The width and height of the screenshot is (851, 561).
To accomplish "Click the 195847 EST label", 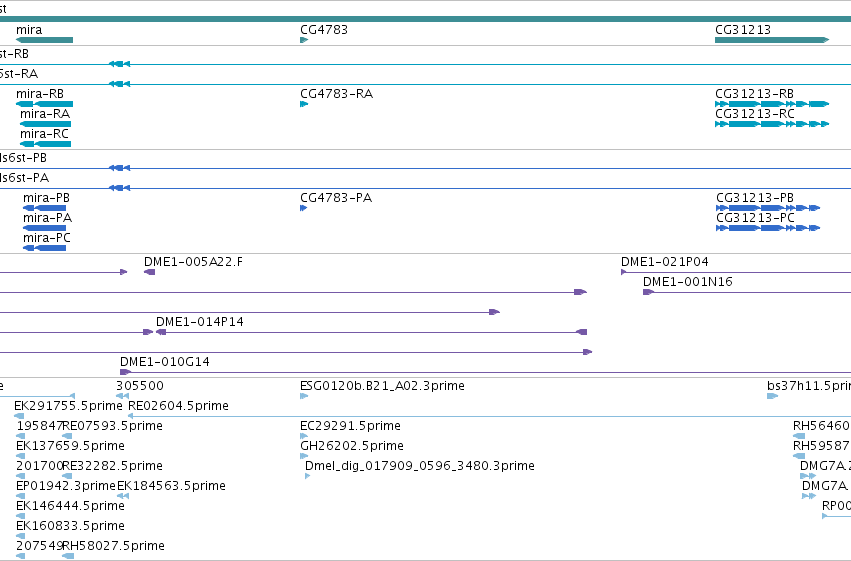I will 40,426.
